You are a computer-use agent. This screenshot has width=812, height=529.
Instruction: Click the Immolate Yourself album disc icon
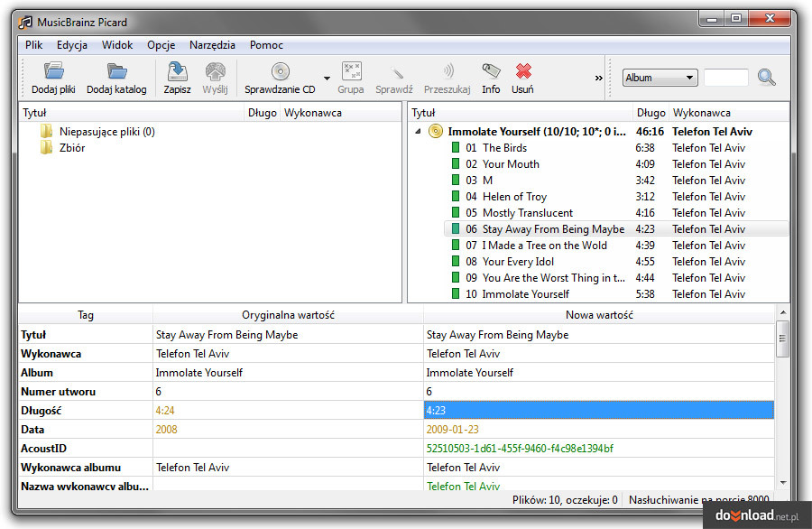pos(436,132)
